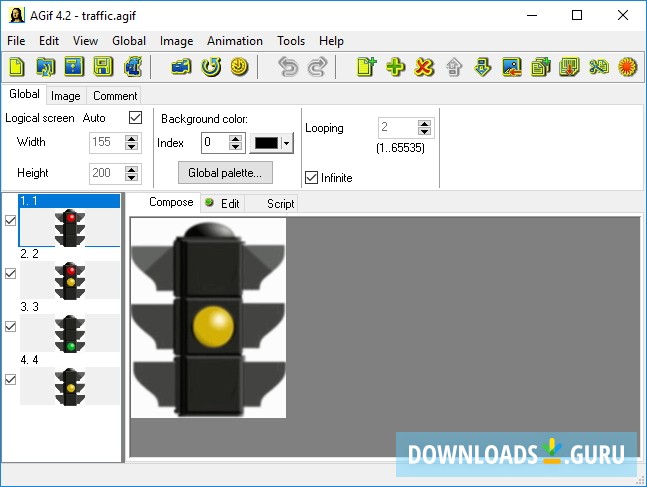
Task: Click the Width value field
Action: (x=107, y=142)
